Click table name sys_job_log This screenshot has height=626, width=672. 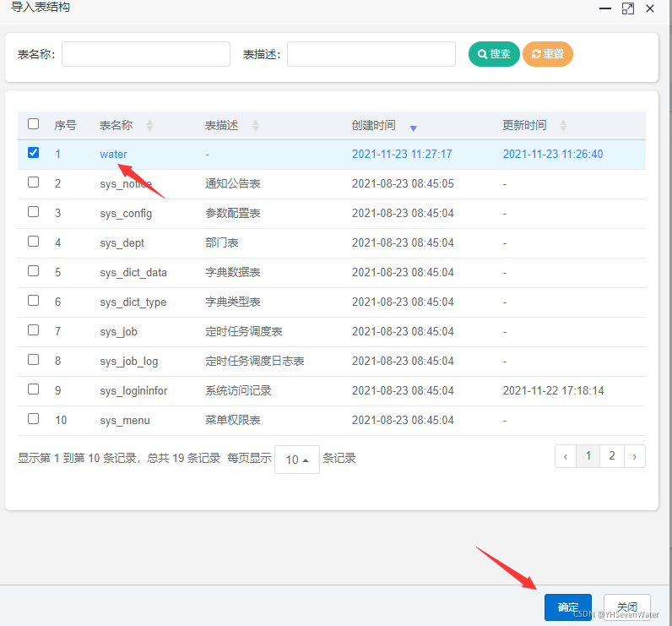(x=129, y=362)
